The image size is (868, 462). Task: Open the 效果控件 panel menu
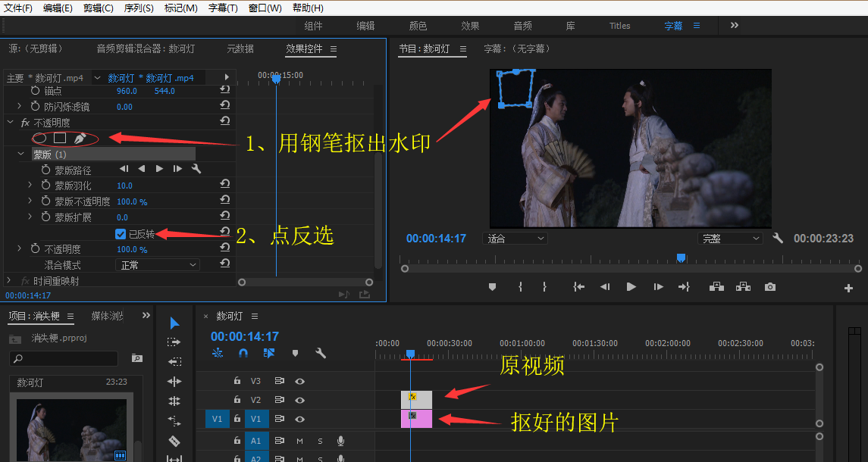(334, 48)
